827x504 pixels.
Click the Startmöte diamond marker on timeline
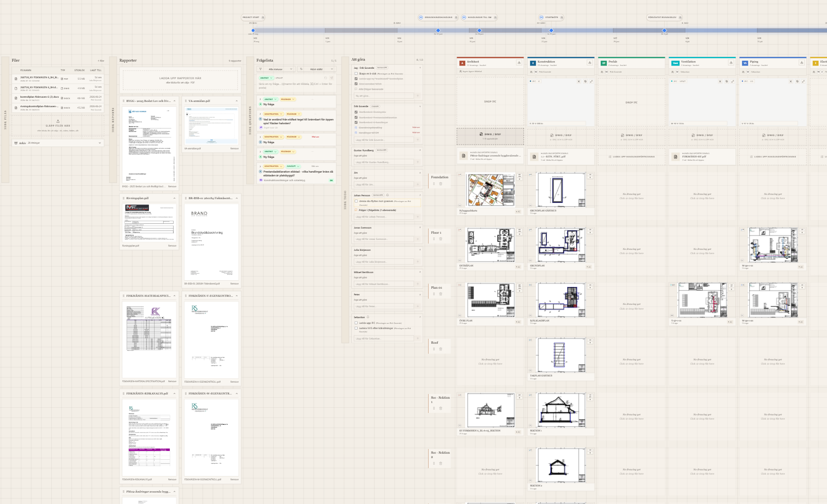pos(551,30)
